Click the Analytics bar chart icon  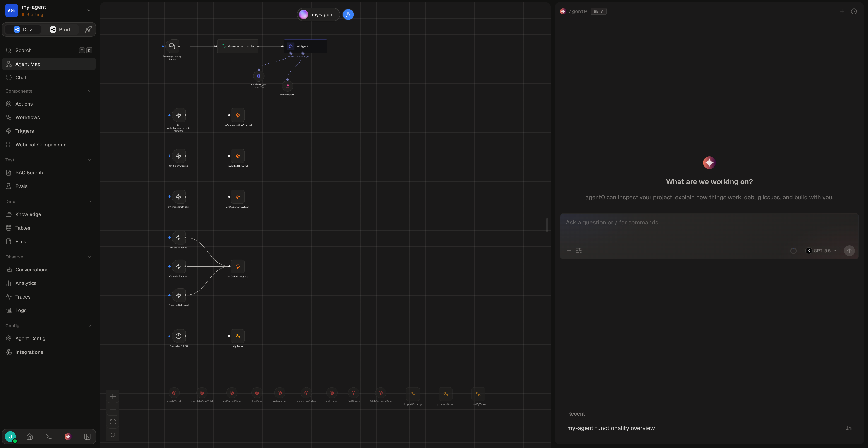pos(9,283)
